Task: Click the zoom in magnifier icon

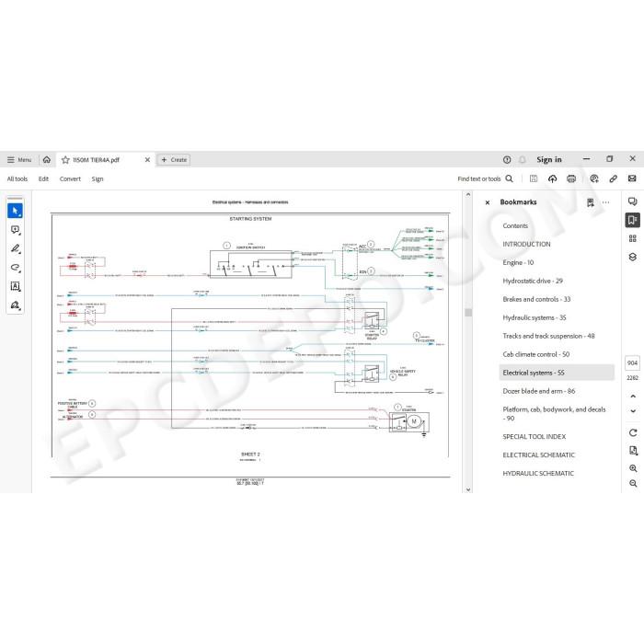Action: [x=633, y=468]
